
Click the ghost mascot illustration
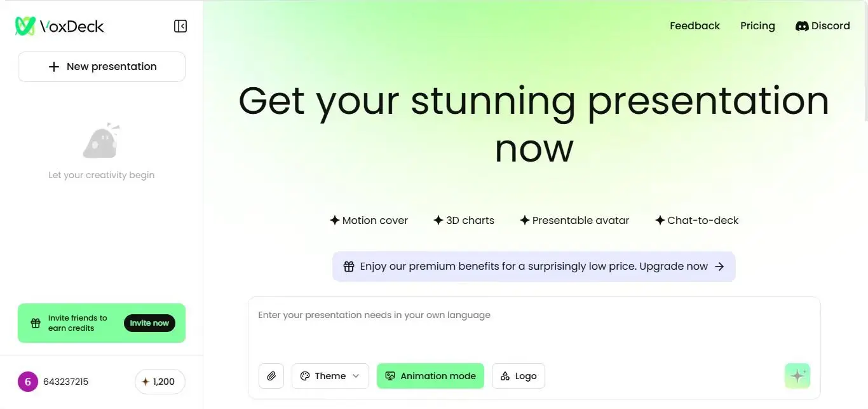(x=102, y=141)
